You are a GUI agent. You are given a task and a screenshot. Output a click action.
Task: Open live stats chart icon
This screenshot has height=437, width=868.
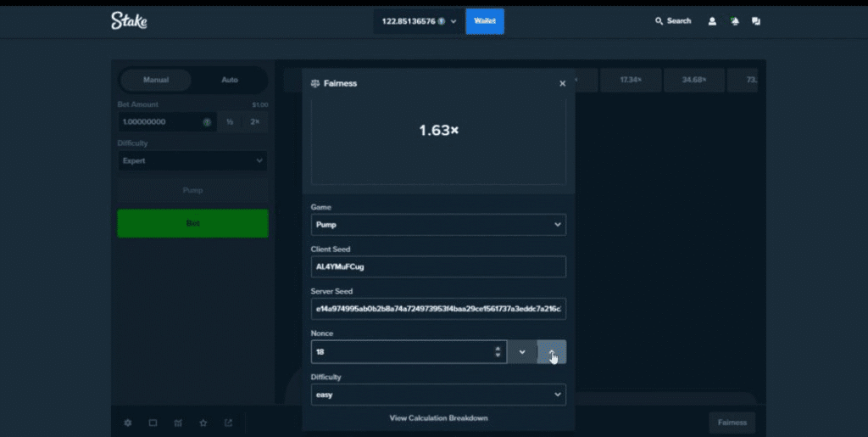tap(178, 423)
